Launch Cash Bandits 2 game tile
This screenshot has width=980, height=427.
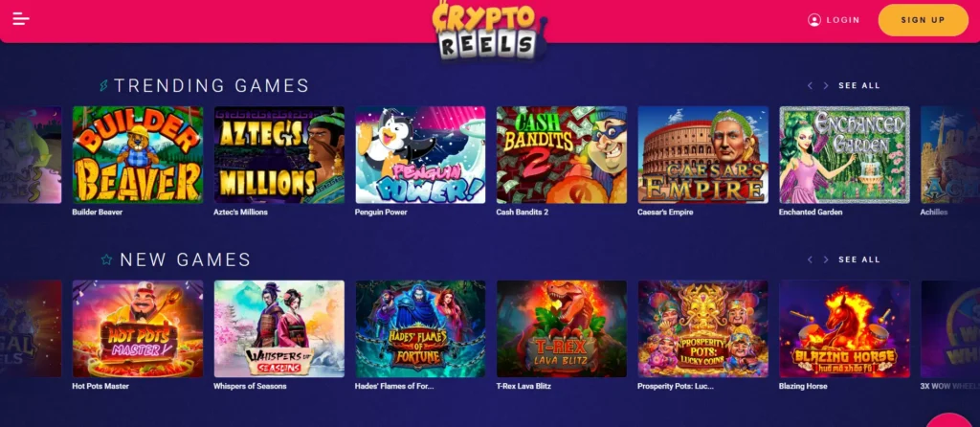pyautogui.click(x=561, y=154)
